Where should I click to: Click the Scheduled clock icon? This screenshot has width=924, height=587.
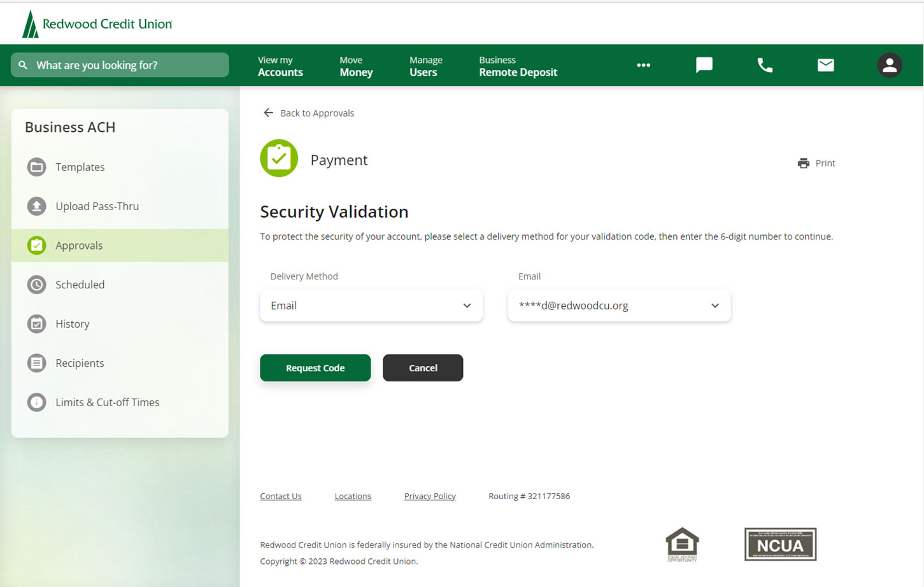pyautogui.click(x=37, y=285)
